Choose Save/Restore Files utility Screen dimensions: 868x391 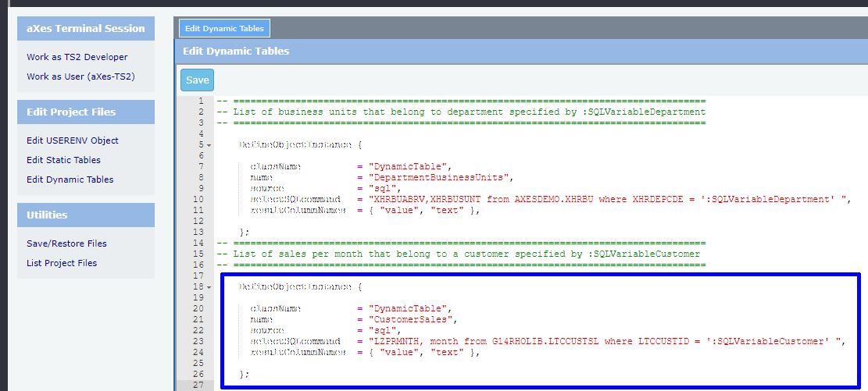(x=66, y=243)
